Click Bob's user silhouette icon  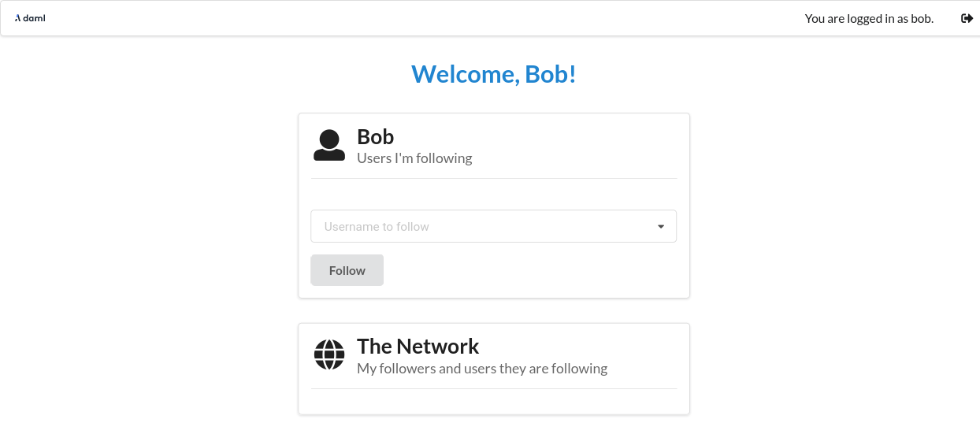[x=329, y=146]
